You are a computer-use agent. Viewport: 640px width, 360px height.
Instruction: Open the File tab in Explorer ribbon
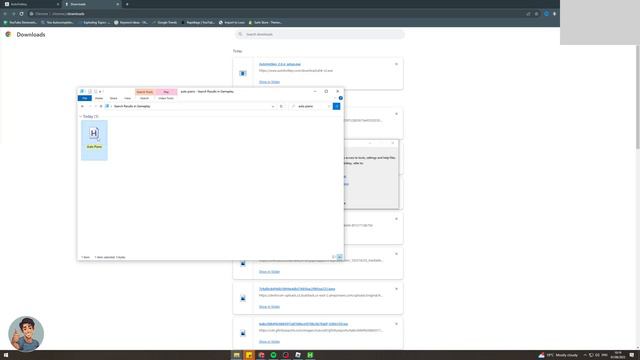click(84, 98)
